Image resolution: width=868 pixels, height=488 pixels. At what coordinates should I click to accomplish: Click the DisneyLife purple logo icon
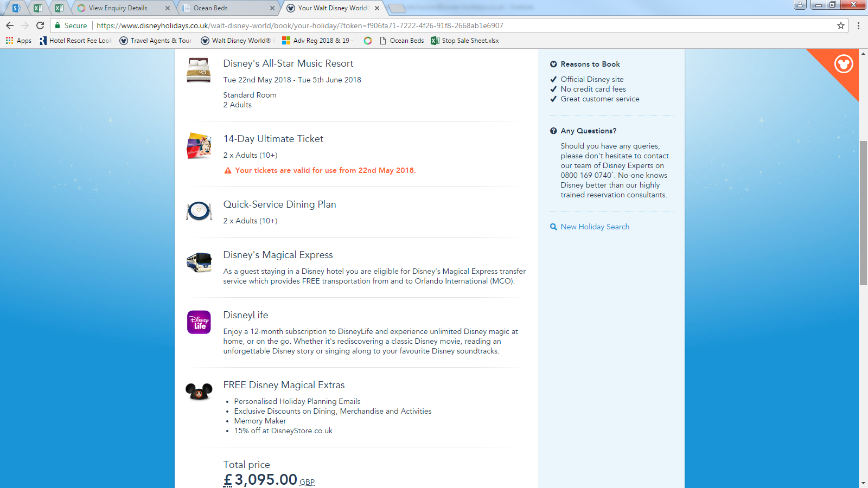199,322
